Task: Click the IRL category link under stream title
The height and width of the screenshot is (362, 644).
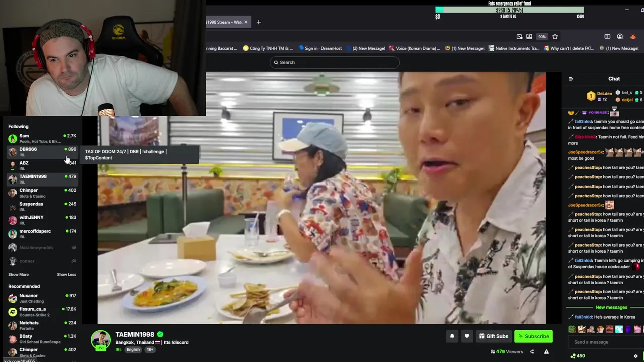Action: (x=119, y=349)
